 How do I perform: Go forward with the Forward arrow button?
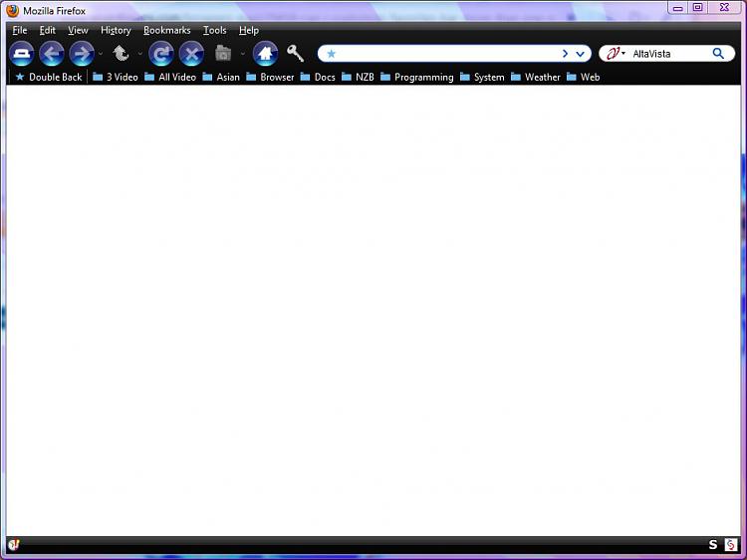point(82,54)
